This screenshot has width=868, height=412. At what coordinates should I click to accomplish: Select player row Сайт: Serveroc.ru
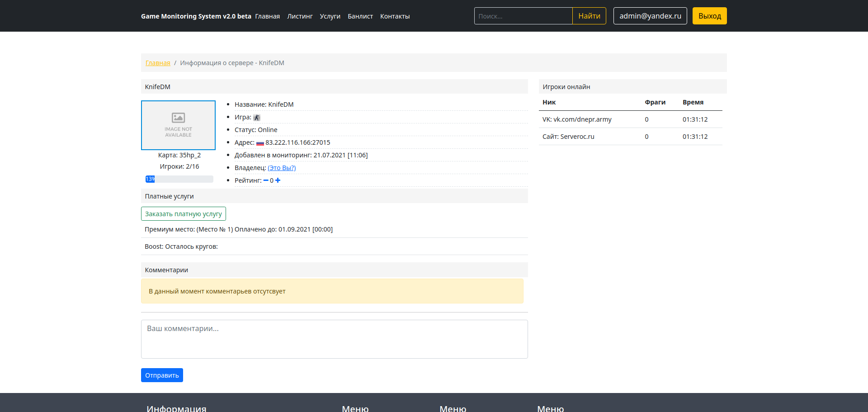631,137
